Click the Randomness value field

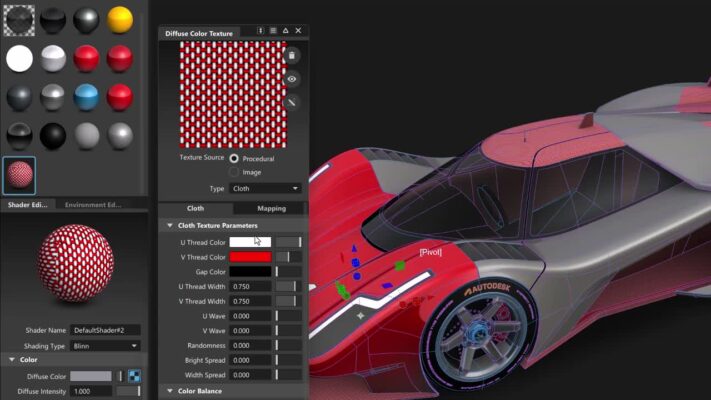(250, 346)
